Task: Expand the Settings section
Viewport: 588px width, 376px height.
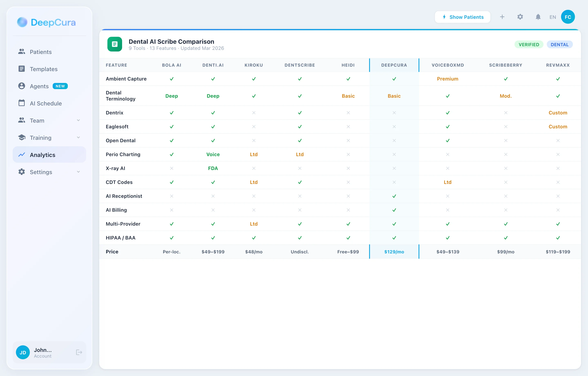Action: (78, 172)
